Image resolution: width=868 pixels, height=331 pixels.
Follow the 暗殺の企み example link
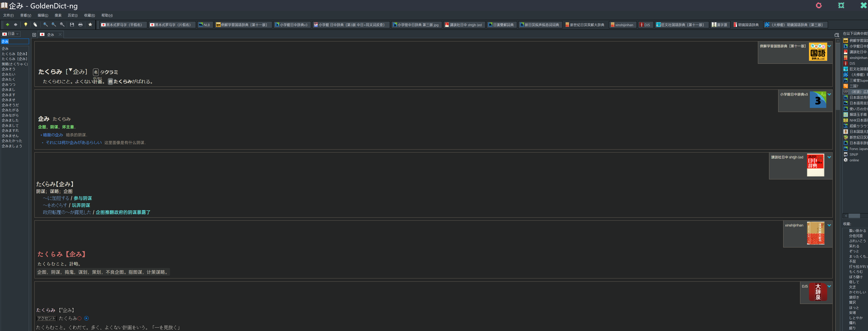(x=53, y=135)
